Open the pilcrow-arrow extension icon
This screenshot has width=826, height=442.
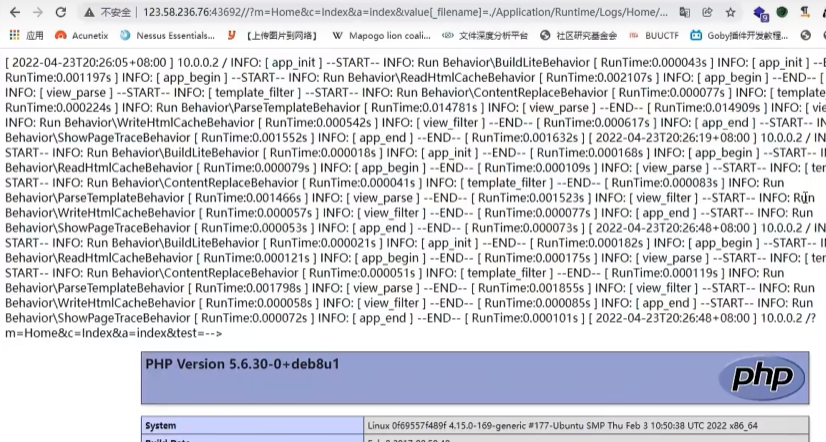point(805,12)
